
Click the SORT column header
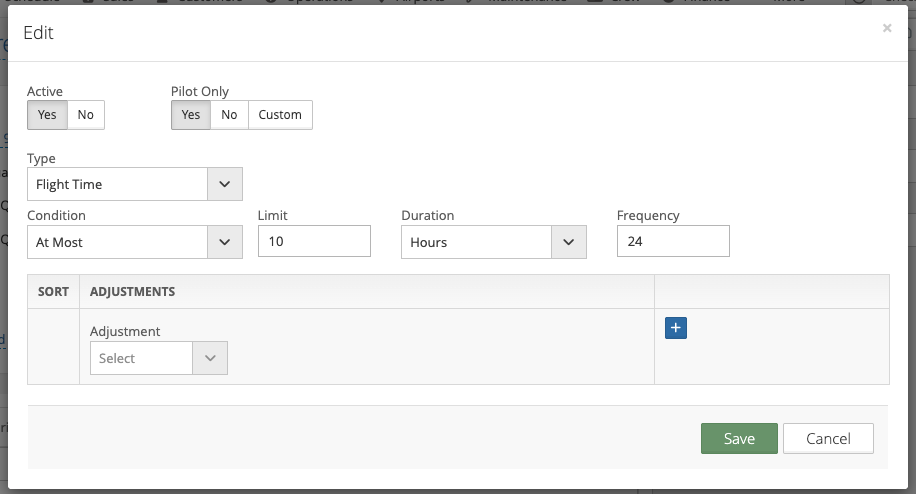pyautogui.click(x=53, y=292)
